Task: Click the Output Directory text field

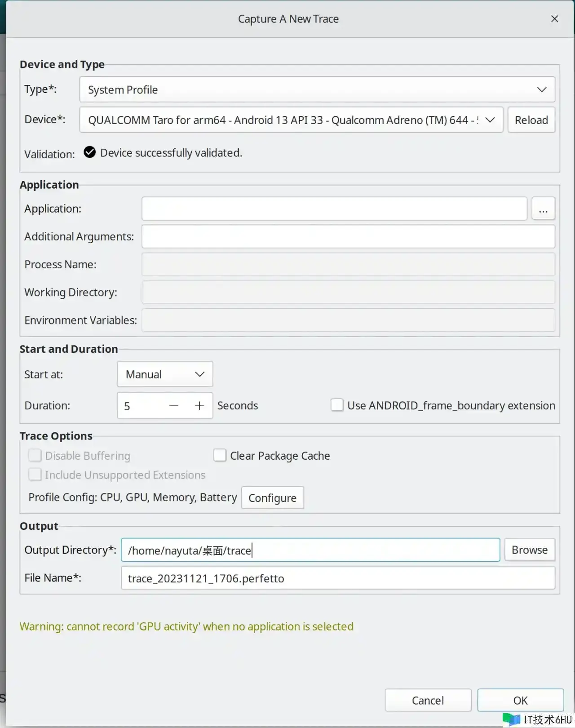Action: 310,550
